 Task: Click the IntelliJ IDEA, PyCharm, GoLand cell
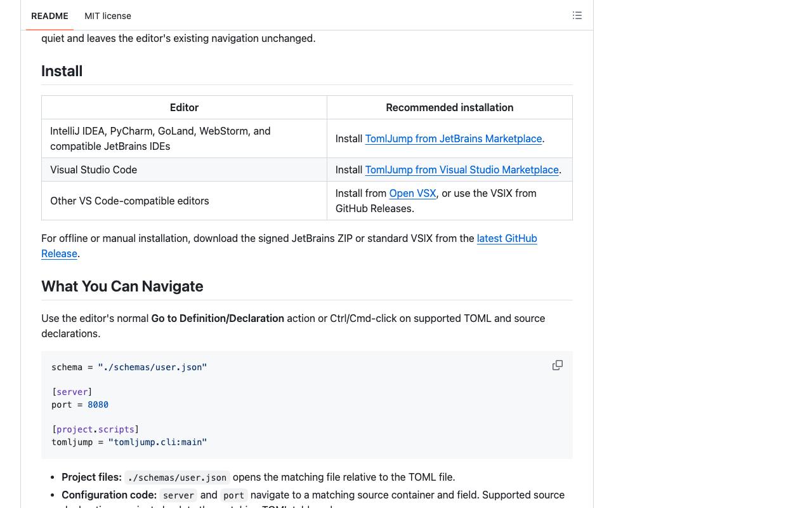pos(184,138)
